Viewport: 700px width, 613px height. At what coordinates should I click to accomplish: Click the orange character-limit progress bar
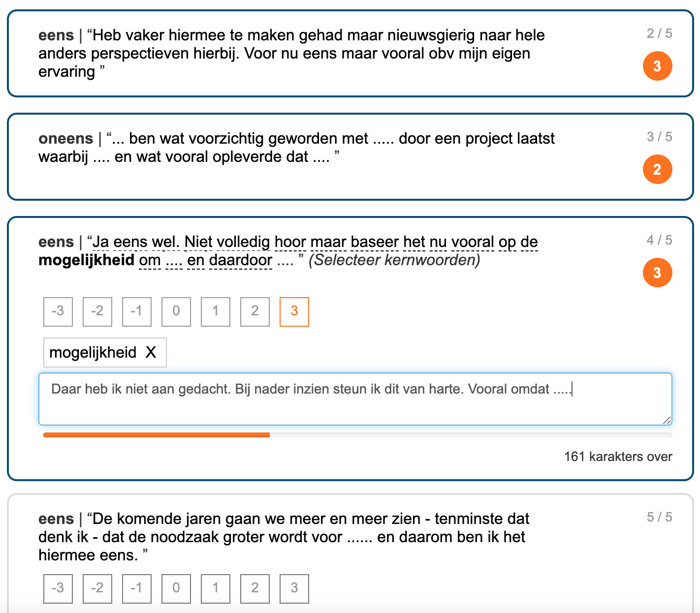[x=157, y=435]
